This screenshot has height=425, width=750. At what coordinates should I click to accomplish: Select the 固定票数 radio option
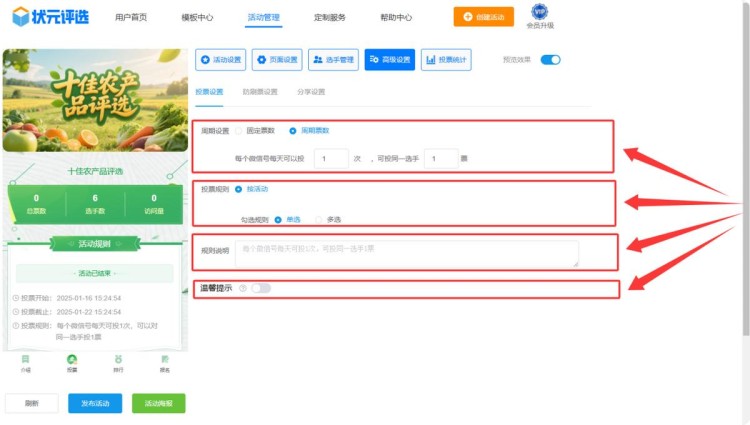coord(239,131)
